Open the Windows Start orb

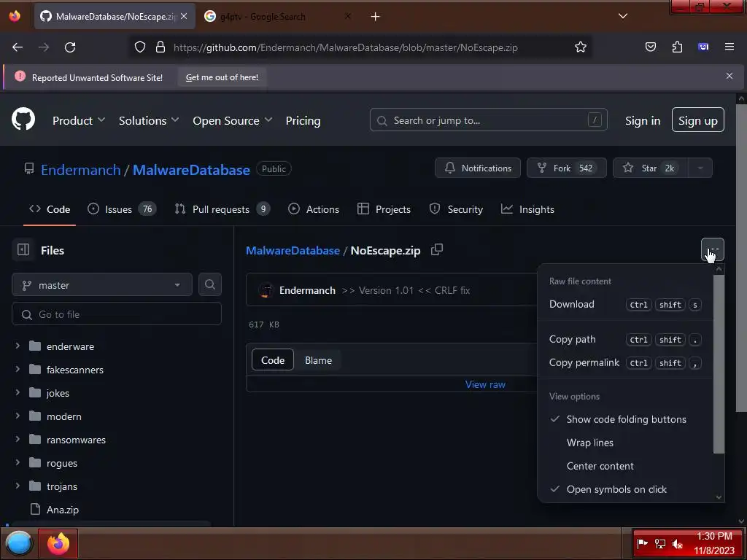coord(19,543)
